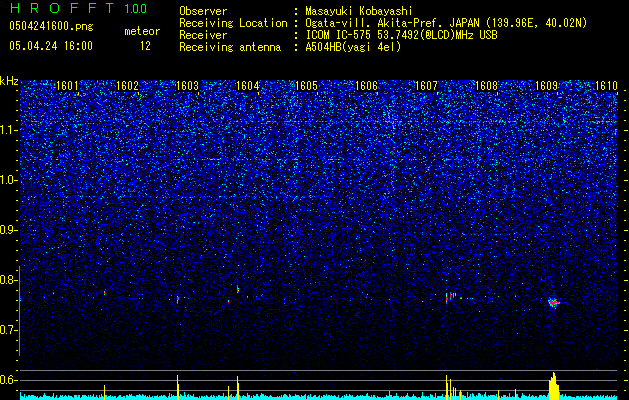The width and height of the screenshot is (629, 400).
Task: Click the 0.6 kHz axis label
Action: click(x=9, y=380)
